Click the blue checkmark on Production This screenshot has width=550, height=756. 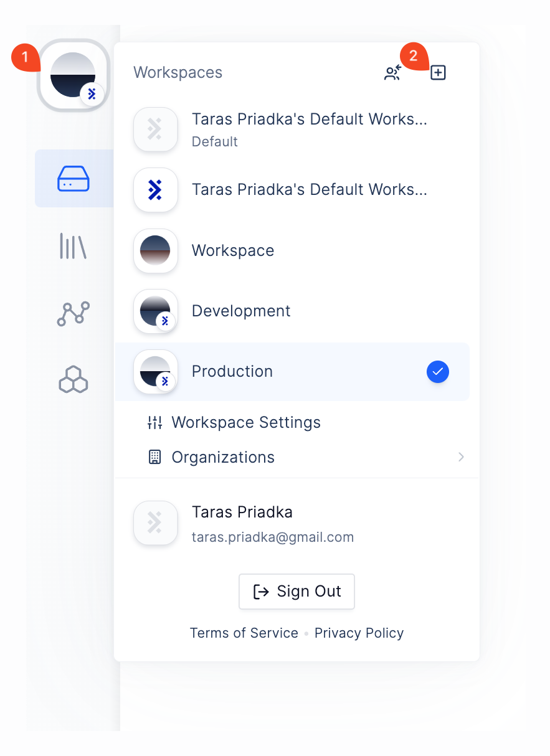[438, 372]
